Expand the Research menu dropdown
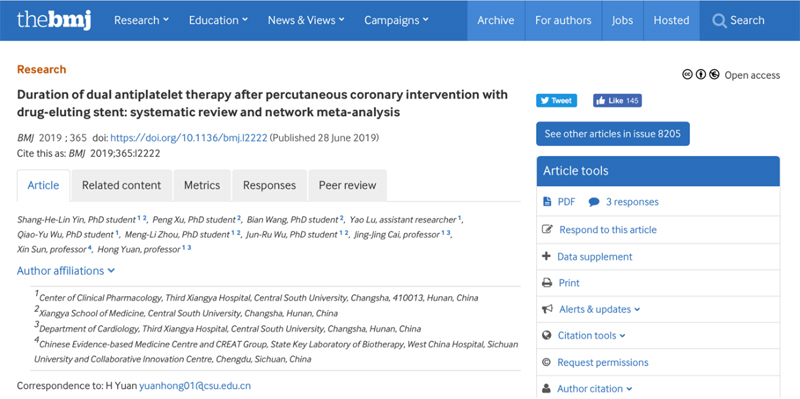The width and height of the screenshot is (800, 399). 141,20
